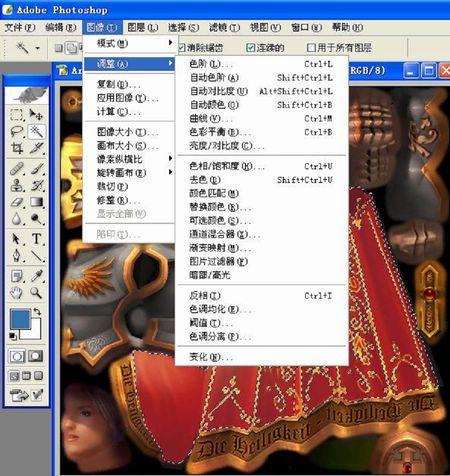
Task: Open the 文件 (File) menu
Action: [20, 27]
